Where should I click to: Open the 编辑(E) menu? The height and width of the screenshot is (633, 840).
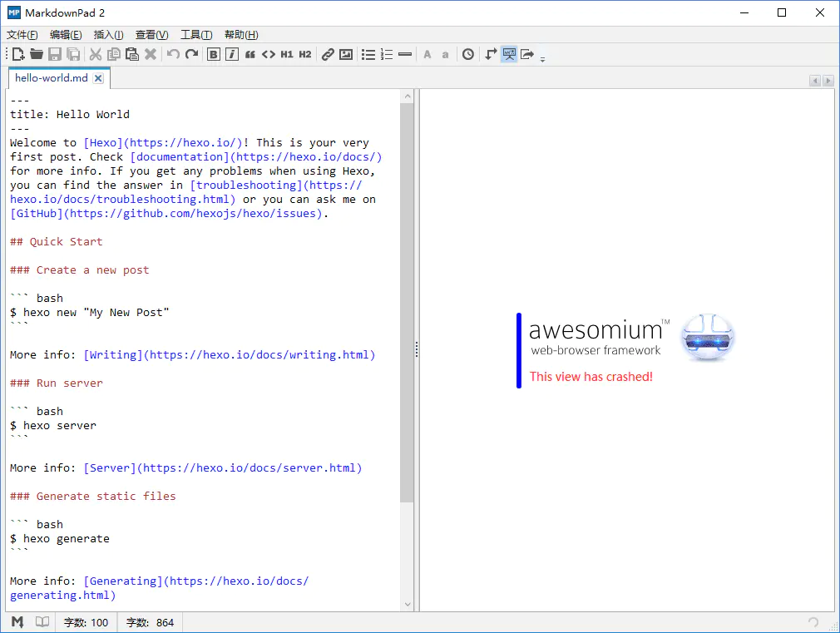point(66,35)
